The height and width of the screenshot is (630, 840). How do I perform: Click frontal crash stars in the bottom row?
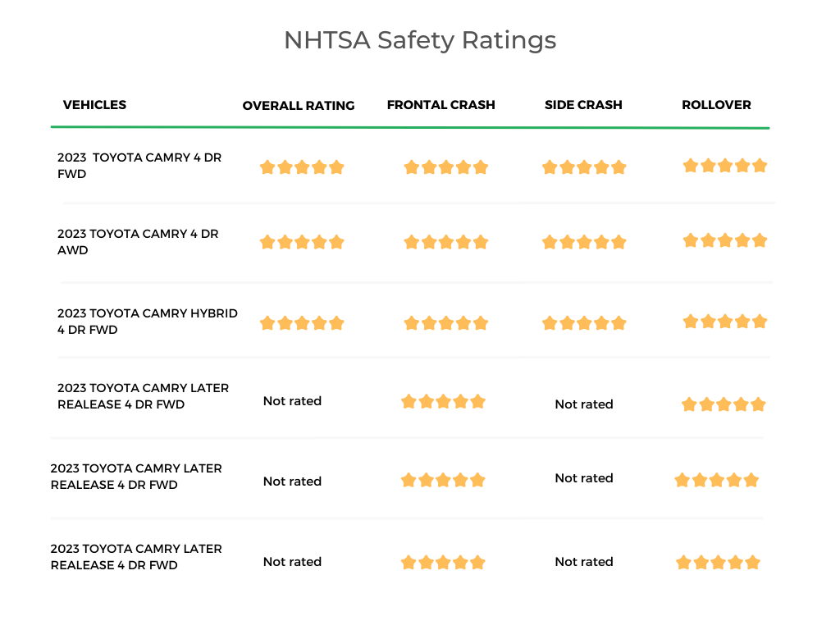(443, 563)
